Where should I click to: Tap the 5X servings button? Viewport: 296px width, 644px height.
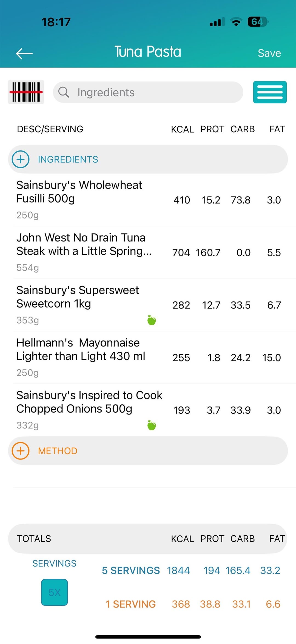coord(55,592)
